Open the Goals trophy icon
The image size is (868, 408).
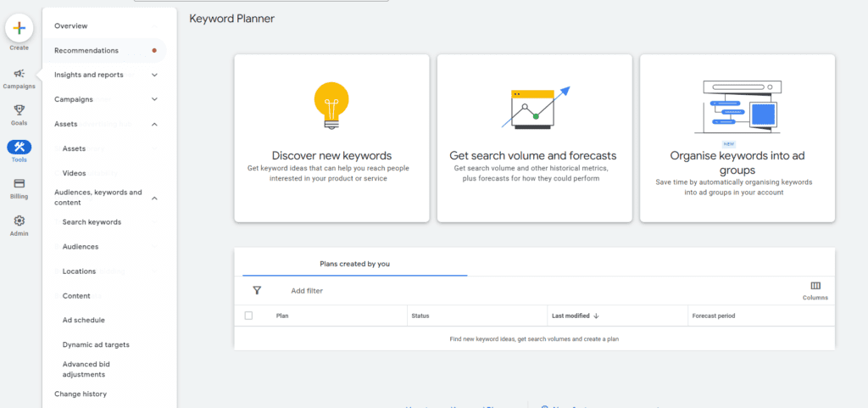tap(19, 110)
